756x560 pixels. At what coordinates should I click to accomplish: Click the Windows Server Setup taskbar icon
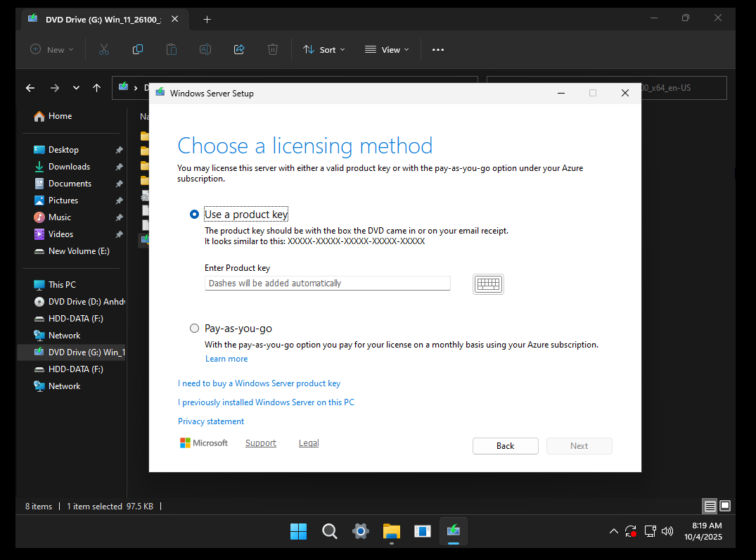(x=453, y=532)
